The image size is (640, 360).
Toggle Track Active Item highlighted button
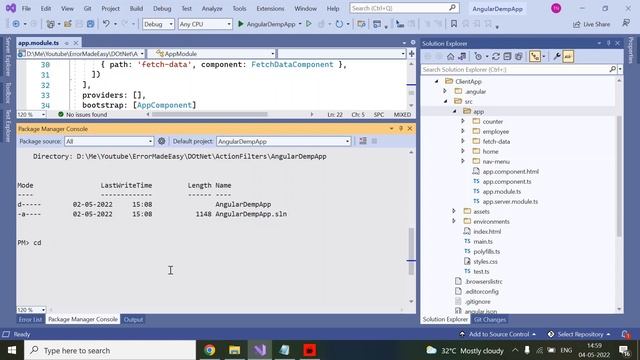534,56
